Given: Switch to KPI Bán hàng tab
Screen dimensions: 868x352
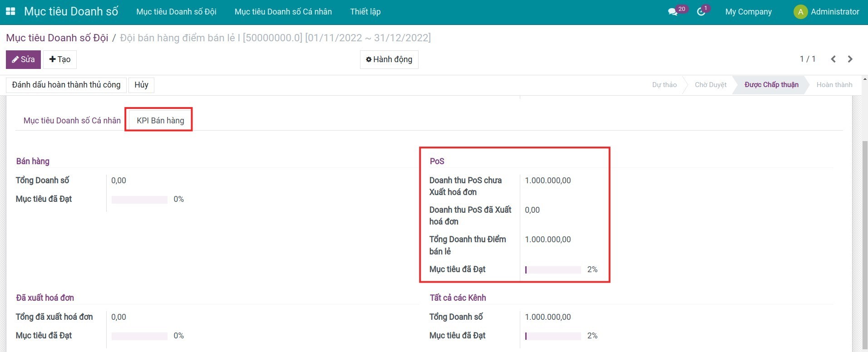Looking at the screenshot, I should pyautogui.click(x=160, y=120).
